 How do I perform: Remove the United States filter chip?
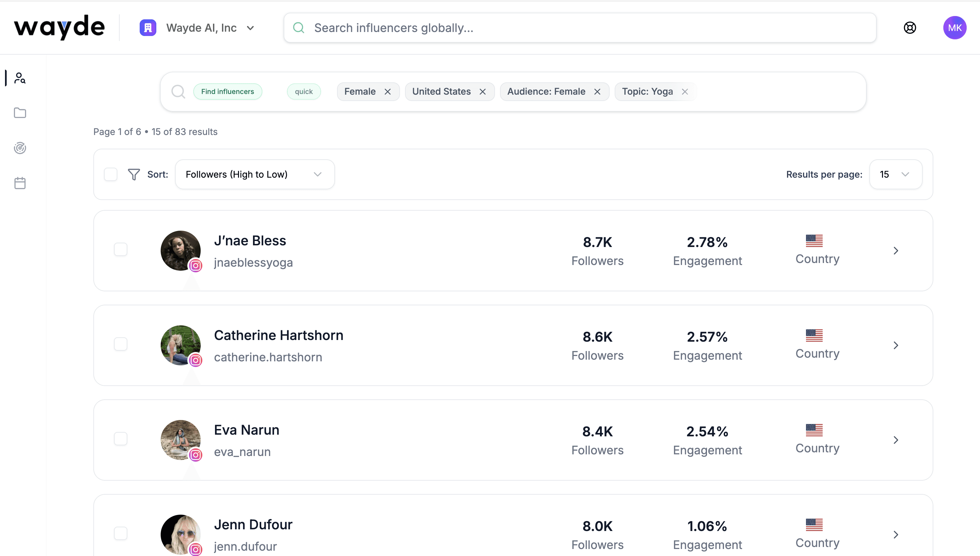coord(483,92)
